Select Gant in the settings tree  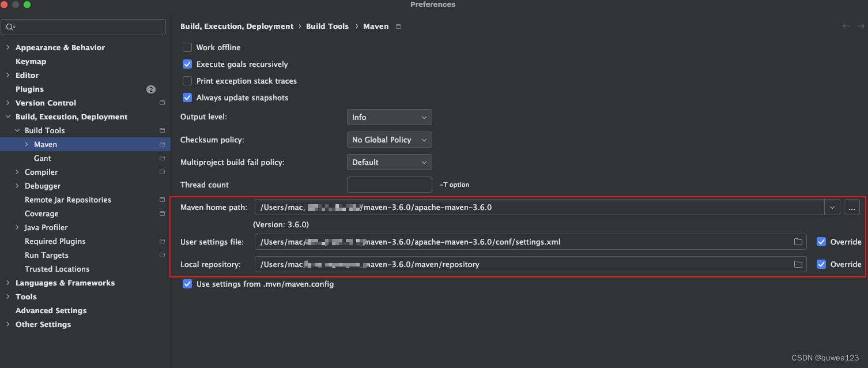pos(42,158)
